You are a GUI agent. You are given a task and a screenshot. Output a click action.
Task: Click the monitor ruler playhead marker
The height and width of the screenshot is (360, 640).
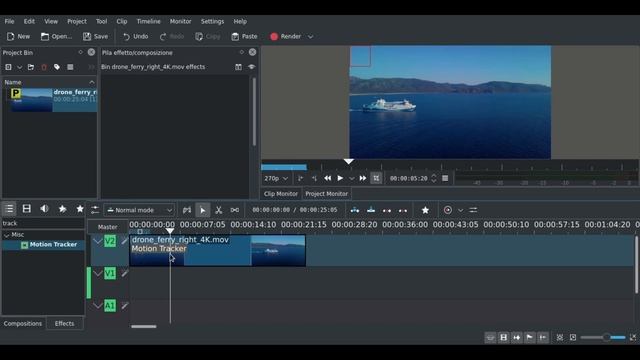point(349,162)
